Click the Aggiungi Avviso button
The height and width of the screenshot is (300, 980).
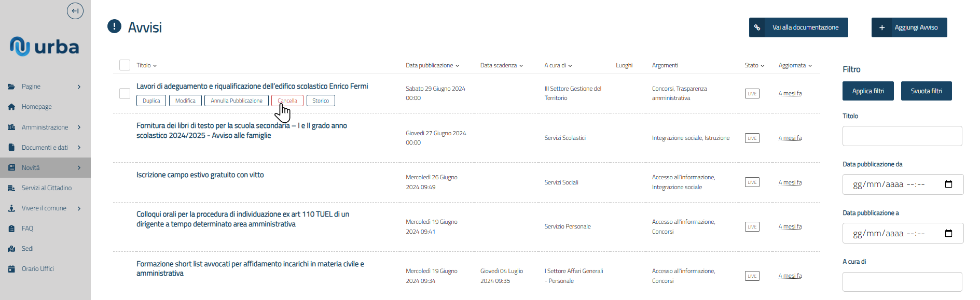coord(909,27)
